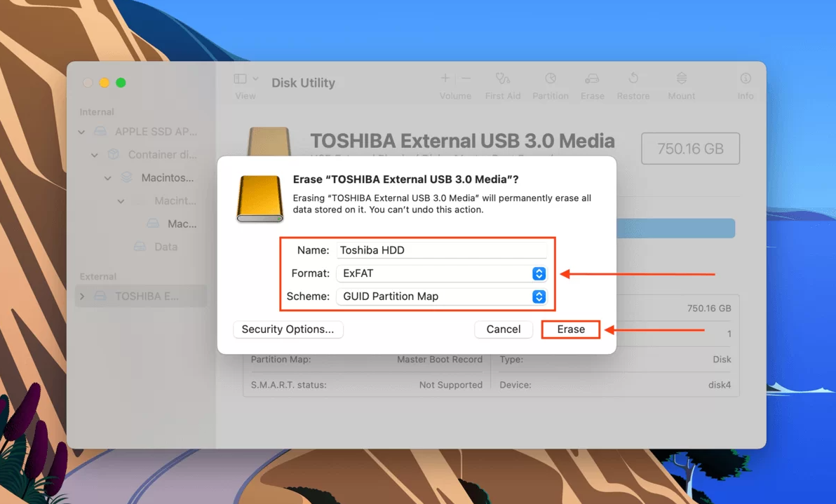
Task: Click the Restore toolbar icon
Action: 633,79
